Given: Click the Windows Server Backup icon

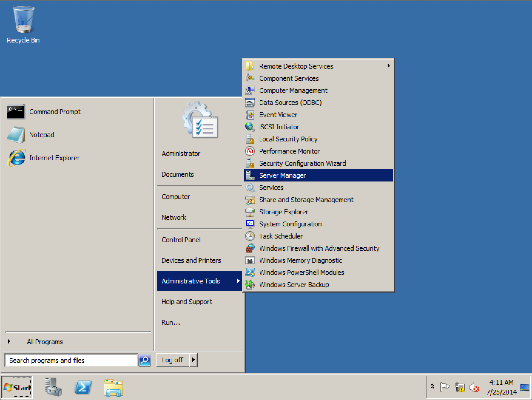Looking at the screenshot, I should point(250,285).
